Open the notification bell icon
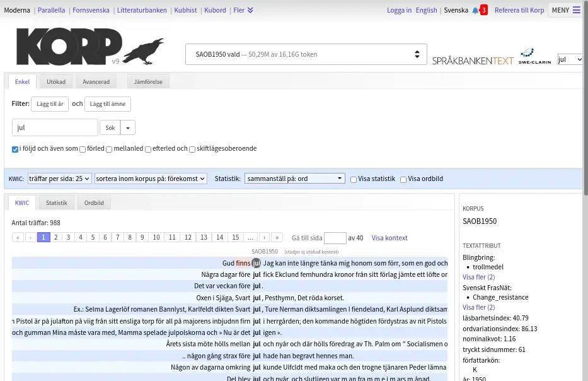This screenshot has width=588, height=381. click(475, 10)
